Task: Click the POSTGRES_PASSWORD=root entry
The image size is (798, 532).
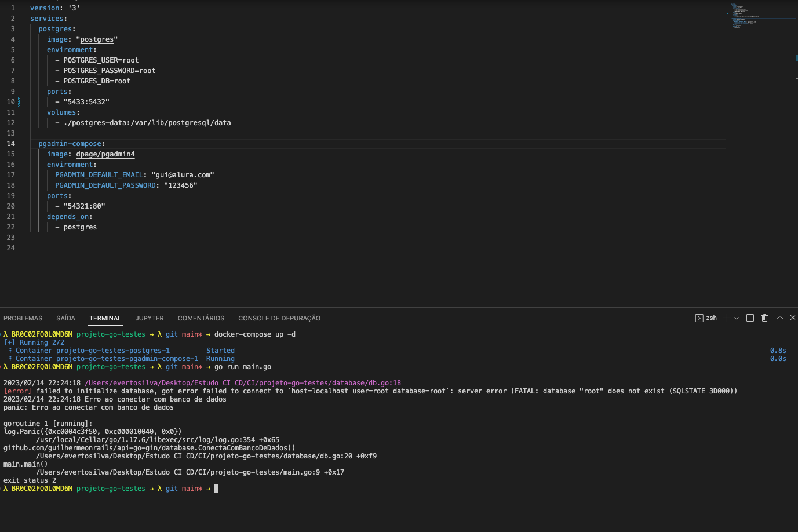Action: [x=110, y=71]
